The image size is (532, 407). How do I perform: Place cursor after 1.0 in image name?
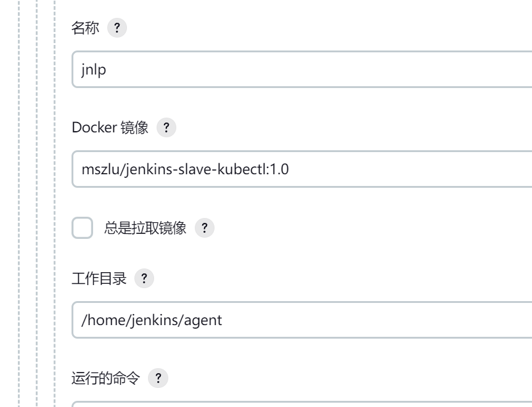289,169
